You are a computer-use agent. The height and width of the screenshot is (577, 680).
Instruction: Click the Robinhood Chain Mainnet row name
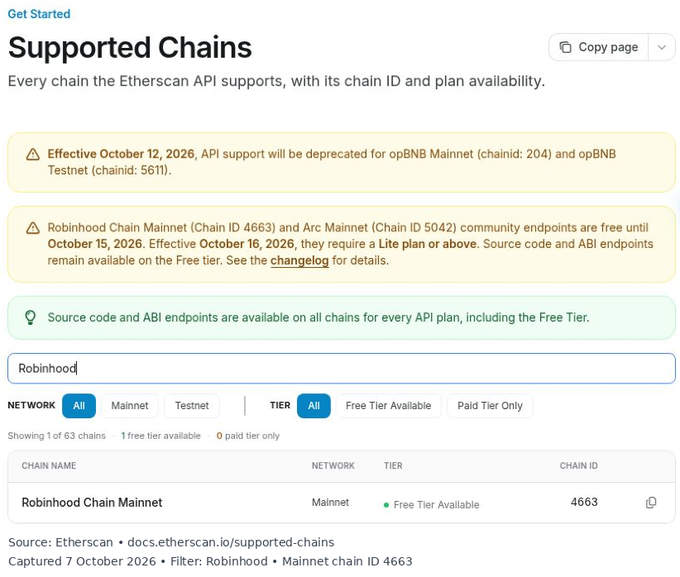(92, 502)
